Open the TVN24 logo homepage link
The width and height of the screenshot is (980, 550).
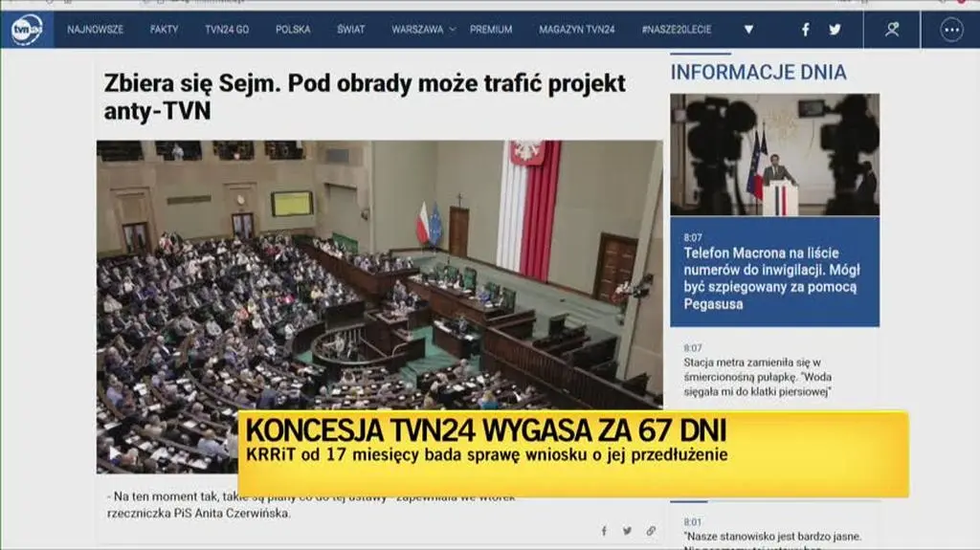coord(27,29)
